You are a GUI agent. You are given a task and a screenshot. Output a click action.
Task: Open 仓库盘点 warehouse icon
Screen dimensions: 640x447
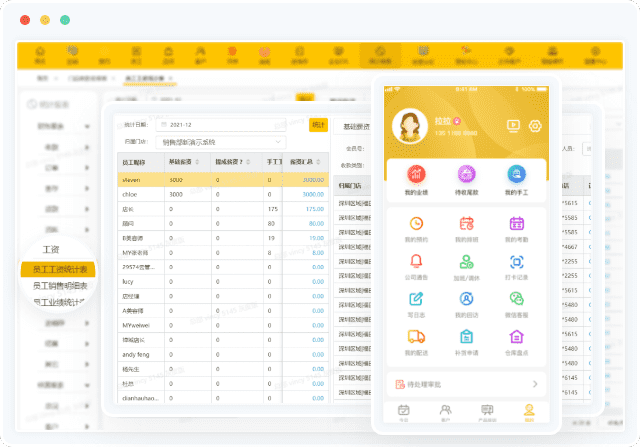tap(516, 337)
